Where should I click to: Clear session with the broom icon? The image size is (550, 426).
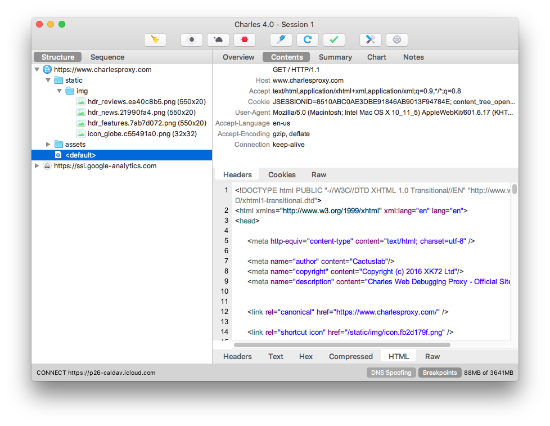tap(155, 40)
